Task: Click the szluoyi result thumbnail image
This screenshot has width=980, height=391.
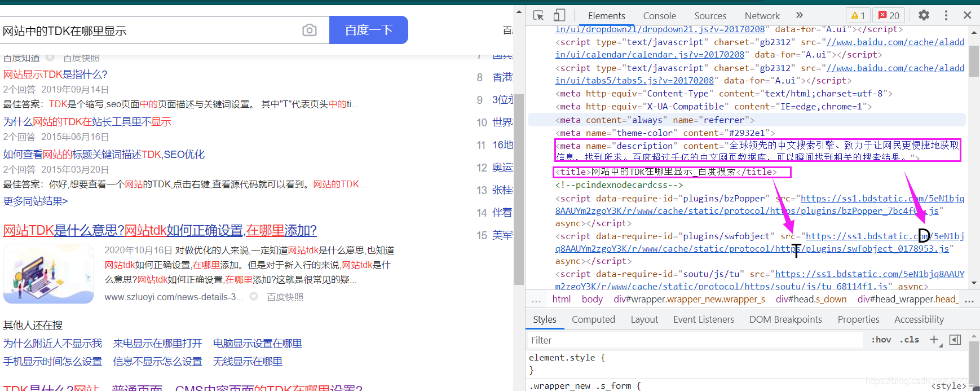Action: click(48, 274)
